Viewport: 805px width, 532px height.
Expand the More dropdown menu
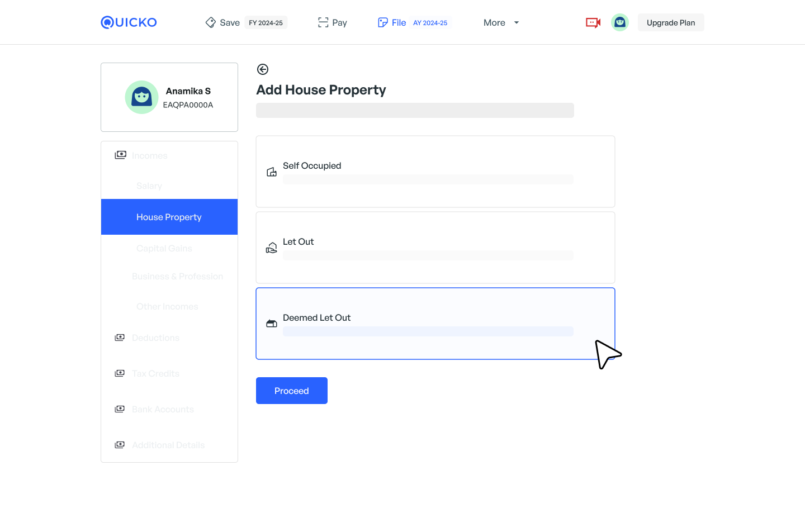501,22
